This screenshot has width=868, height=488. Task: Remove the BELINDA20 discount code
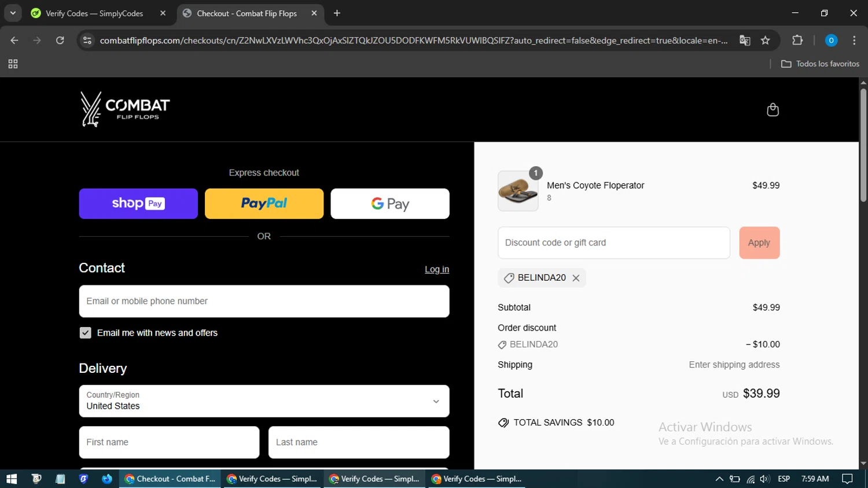pos(576,278)
